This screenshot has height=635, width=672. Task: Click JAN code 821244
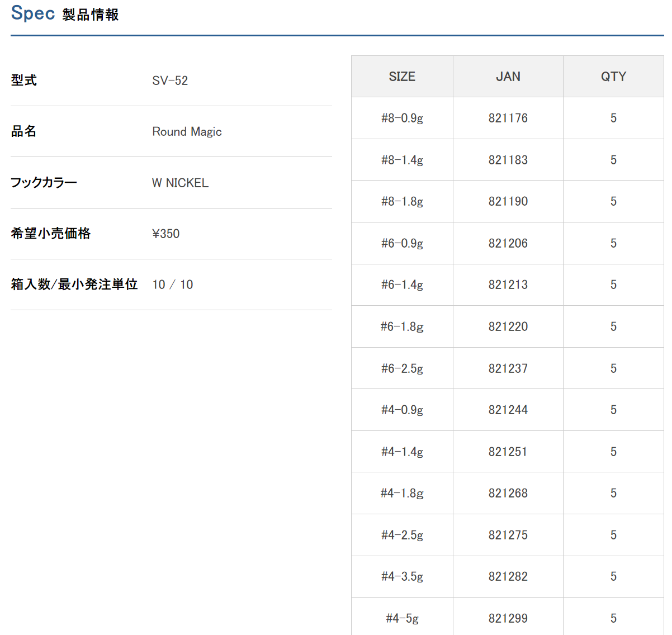tap(508, 410)
